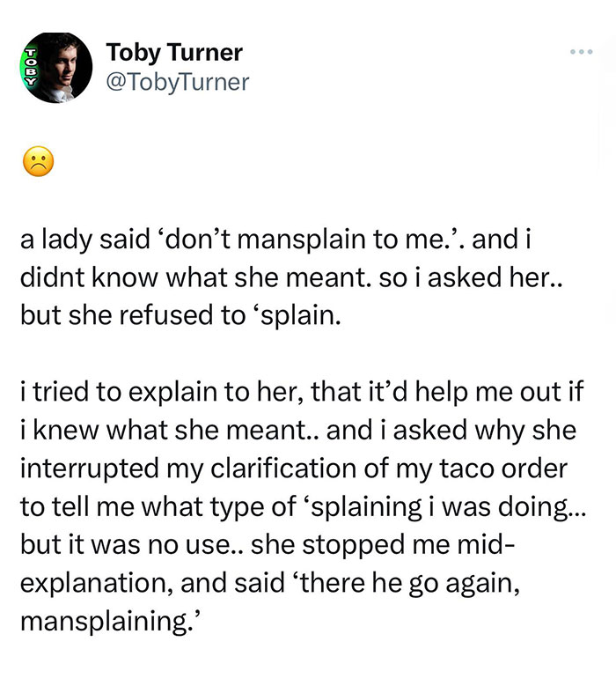This screenshot has height=686, width=616.
Task: Click the vertical TOBY label on the avatar
Action: 29,68
